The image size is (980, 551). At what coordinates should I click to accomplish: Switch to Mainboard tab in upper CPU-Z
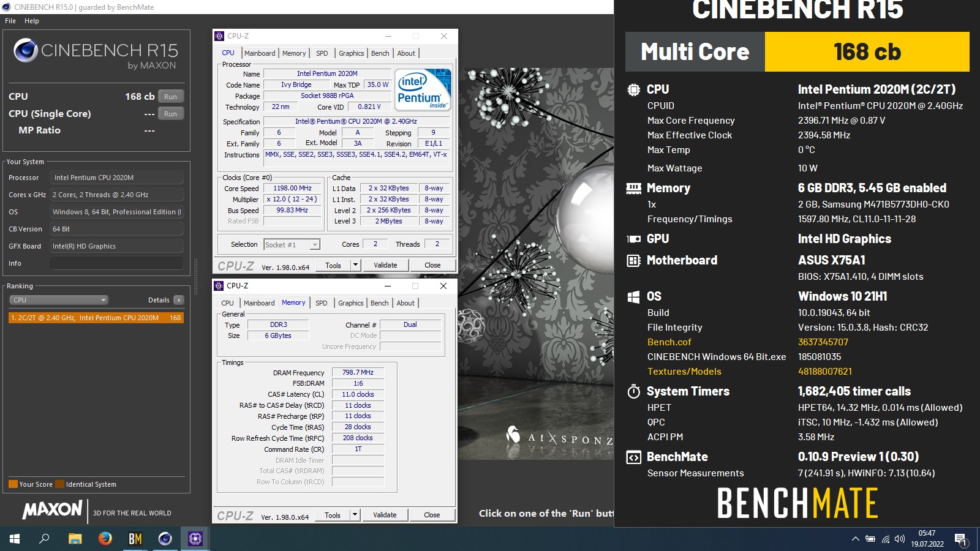[x=260, y=53]
